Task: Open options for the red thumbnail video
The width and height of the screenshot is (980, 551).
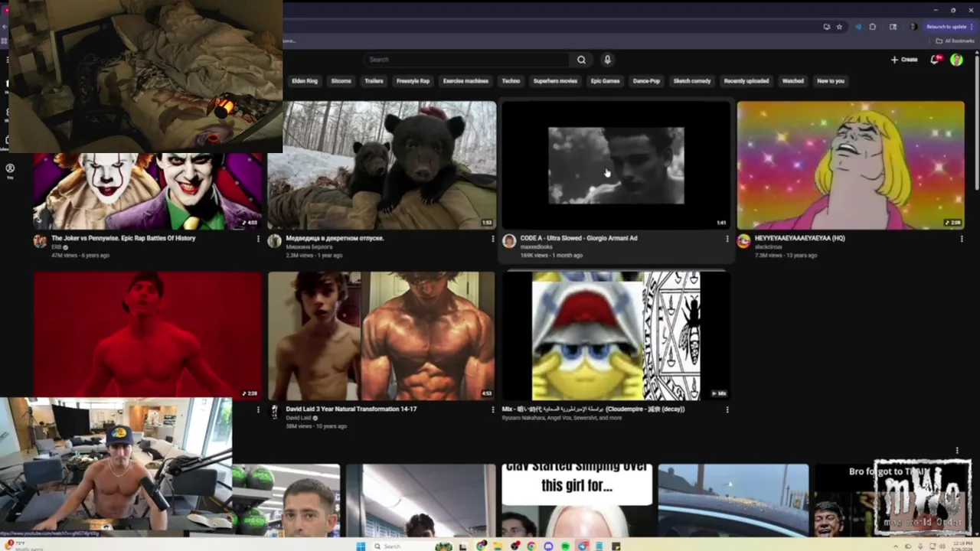Action: pyautogui.click(x=258, y=409)
